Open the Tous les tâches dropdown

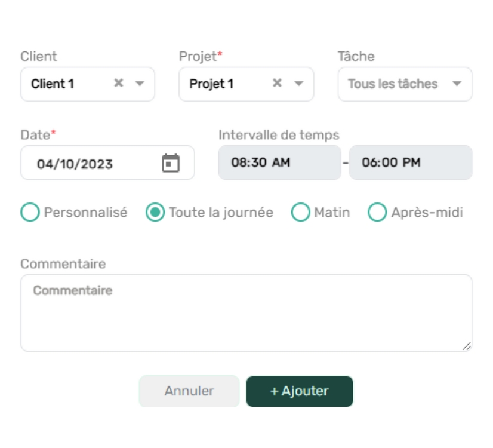[405, 84]
